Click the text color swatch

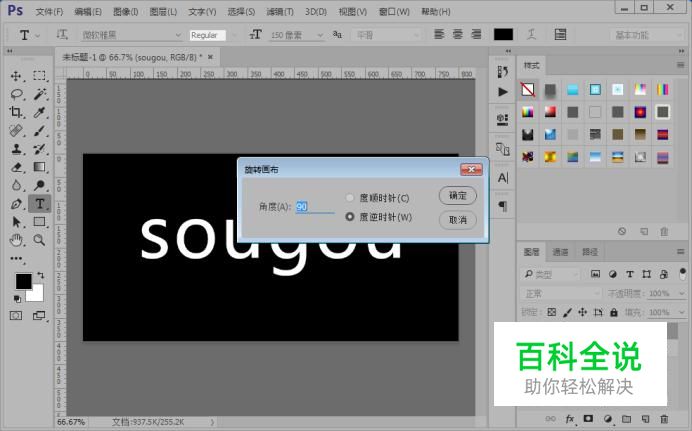pyautogui.click(x=503, y=34)
